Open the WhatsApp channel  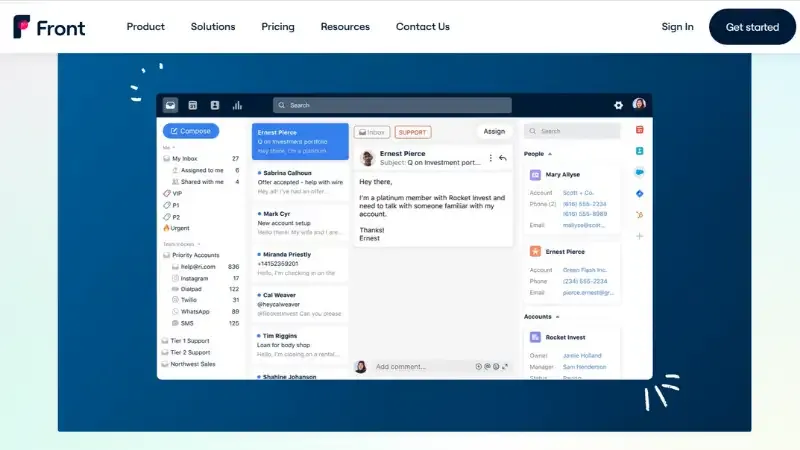coord(205,311)
